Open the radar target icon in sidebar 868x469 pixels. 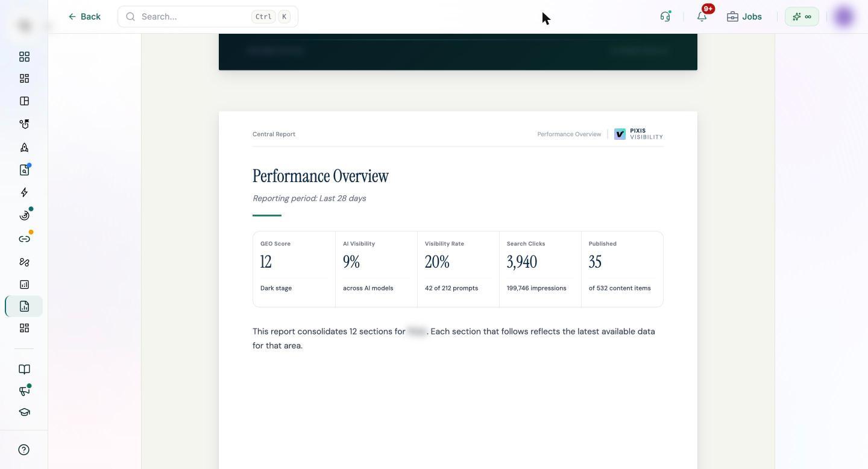click(x=24, y=215)
